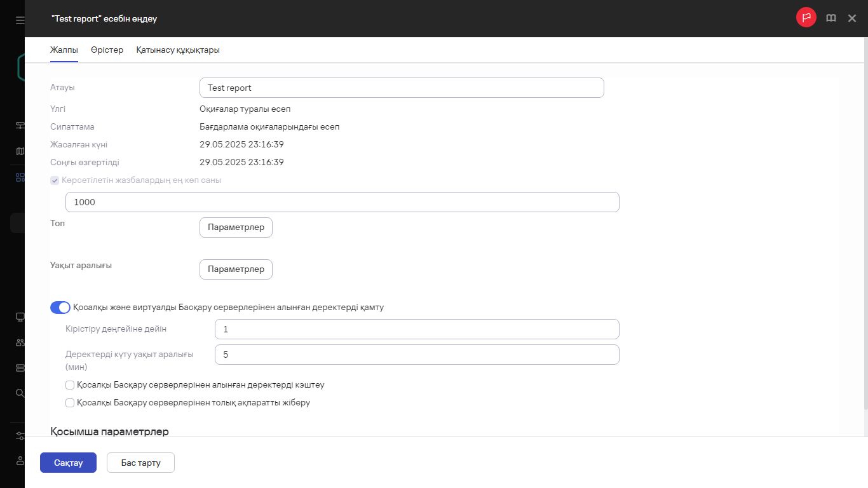Switch to the Өрістер tab
Viewport: 868px width, 488px height.
(107, 50)
